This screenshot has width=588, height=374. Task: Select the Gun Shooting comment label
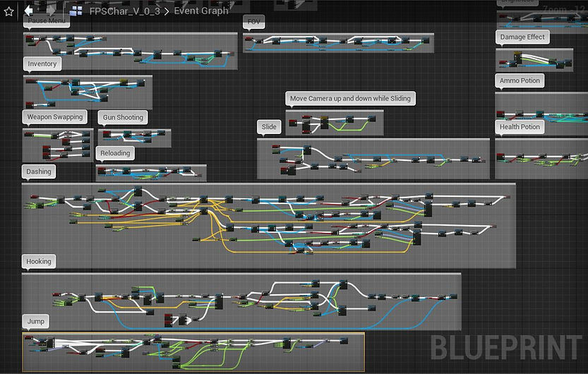[x=123, y=117]
